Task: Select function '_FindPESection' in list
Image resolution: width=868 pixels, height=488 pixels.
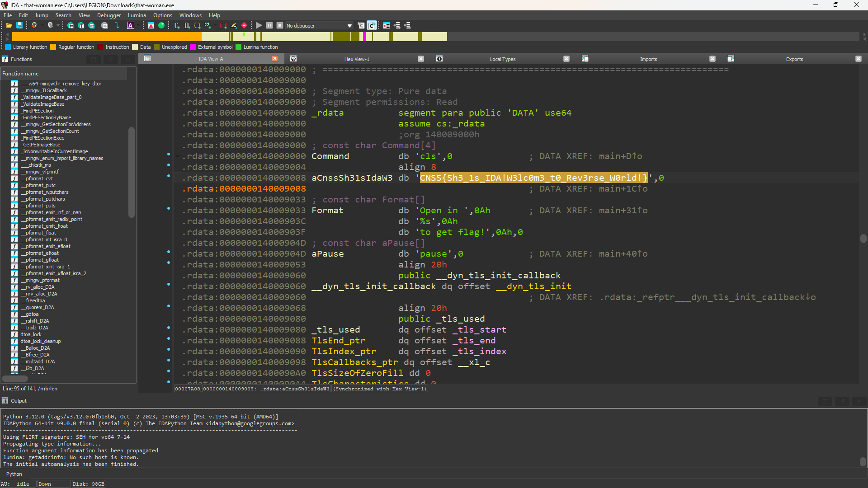Action: coord(38,111)
